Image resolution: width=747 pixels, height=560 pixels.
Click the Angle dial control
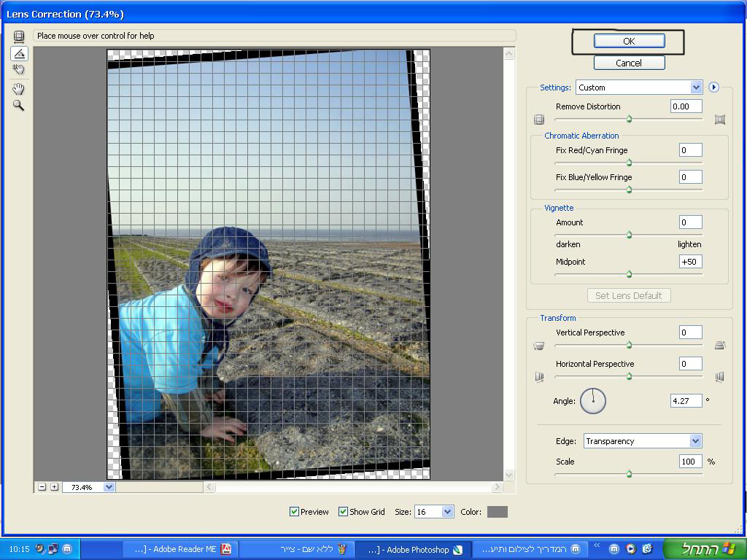pos(593,401)
